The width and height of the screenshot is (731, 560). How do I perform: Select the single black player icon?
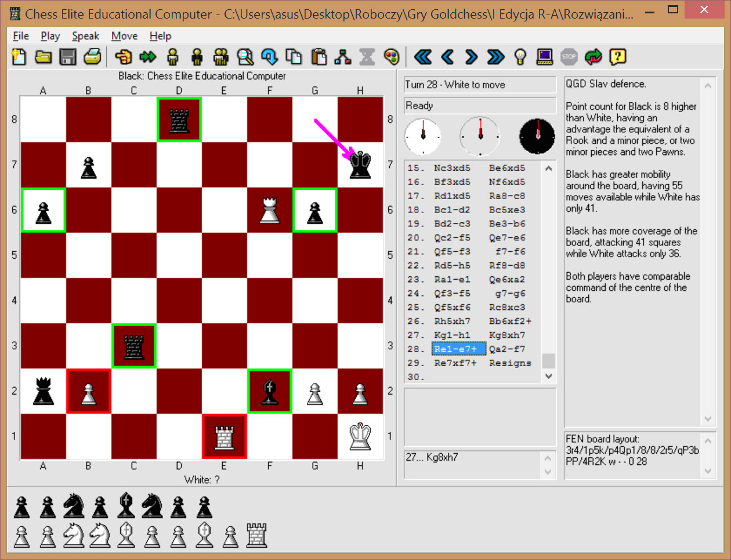click(197, 57)
